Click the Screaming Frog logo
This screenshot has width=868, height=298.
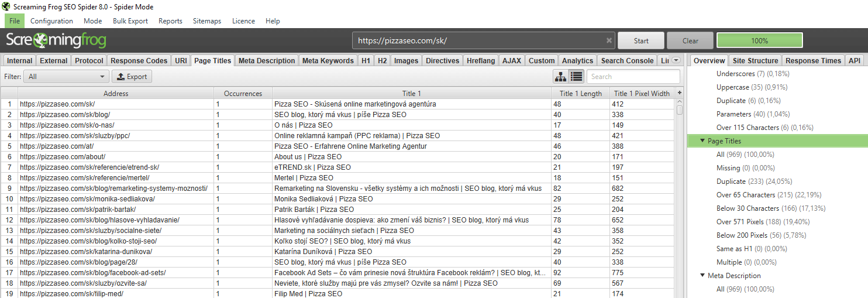pyautogui.click(x=56, y=40)
